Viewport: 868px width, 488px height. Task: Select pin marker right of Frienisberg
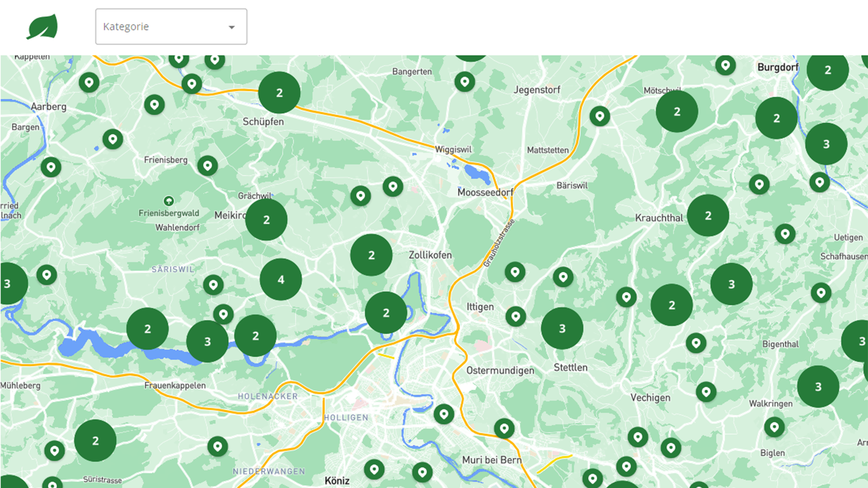(208, 166)
